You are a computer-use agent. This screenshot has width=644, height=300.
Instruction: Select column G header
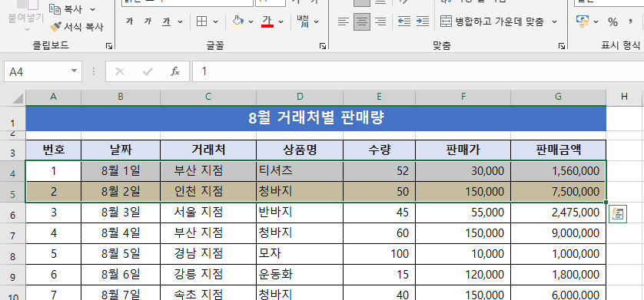[558, 97]
